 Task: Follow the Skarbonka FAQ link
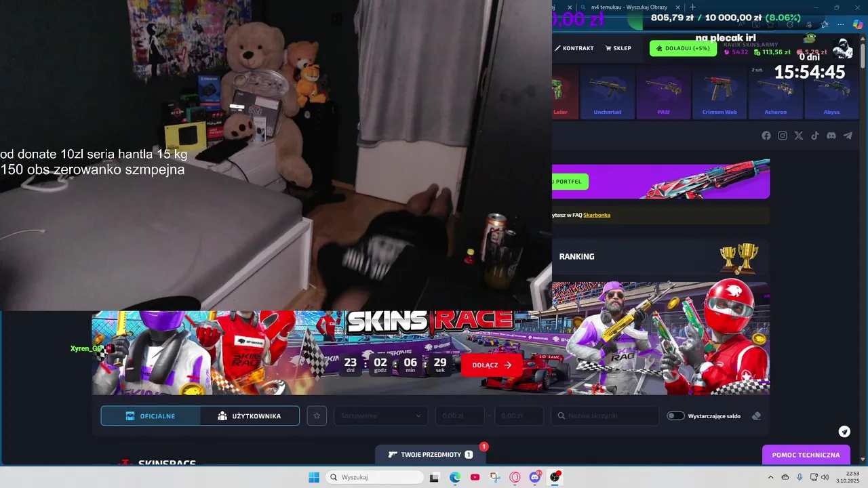[x=597, y=215]
